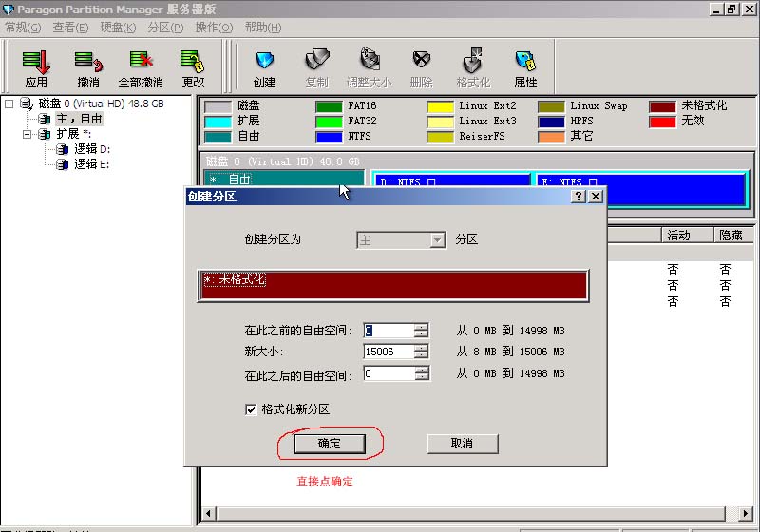Open the 硬盘(K) menu

tap(118, 28)
